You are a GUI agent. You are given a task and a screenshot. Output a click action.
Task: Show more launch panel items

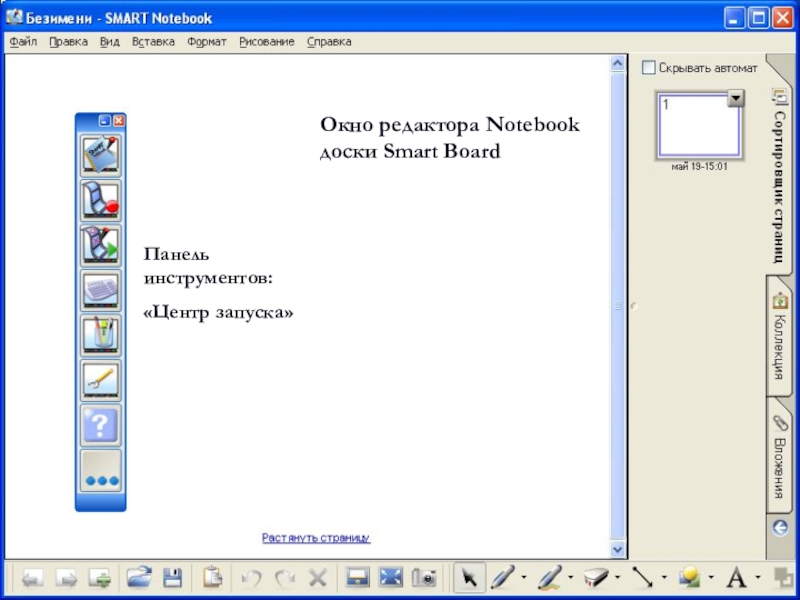100,472
